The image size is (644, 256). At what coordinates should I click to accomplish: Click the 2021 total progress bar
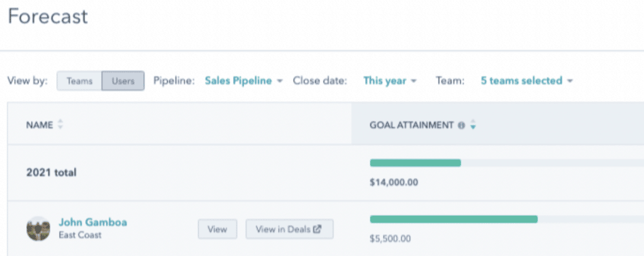coord(507,163)
